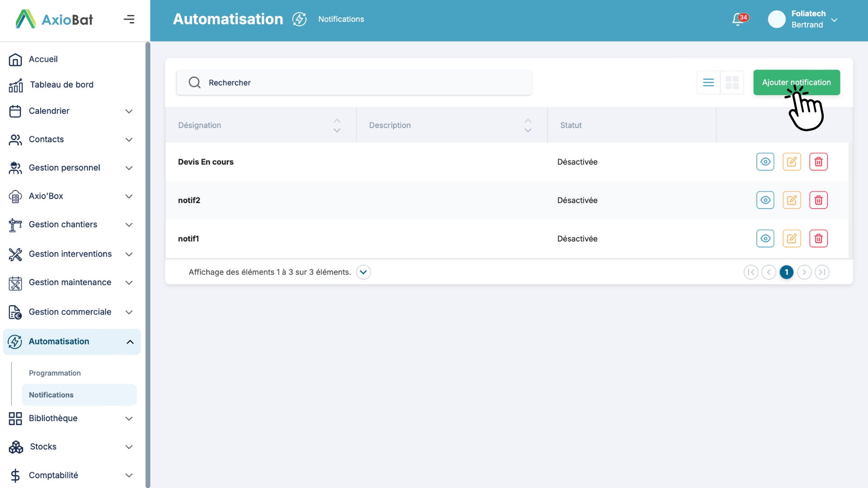The height and width of the screenshot is (488, 868).
Task: Click the Ajouter notification button
Action: click(x=796, y=82)
